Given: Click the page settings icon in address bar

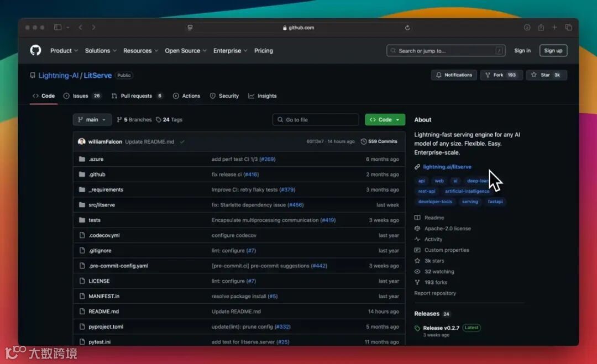Looking at the screenshot, I should pyautogui.click(x=190, y=28).
